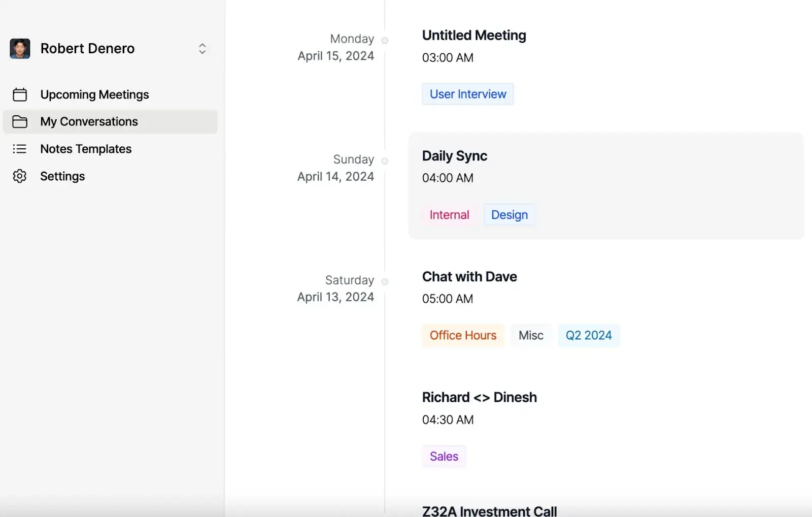Screen dimensions: 812x517
Task: Click the Notes Templates list icon
Action: click(x=20, y=149)
